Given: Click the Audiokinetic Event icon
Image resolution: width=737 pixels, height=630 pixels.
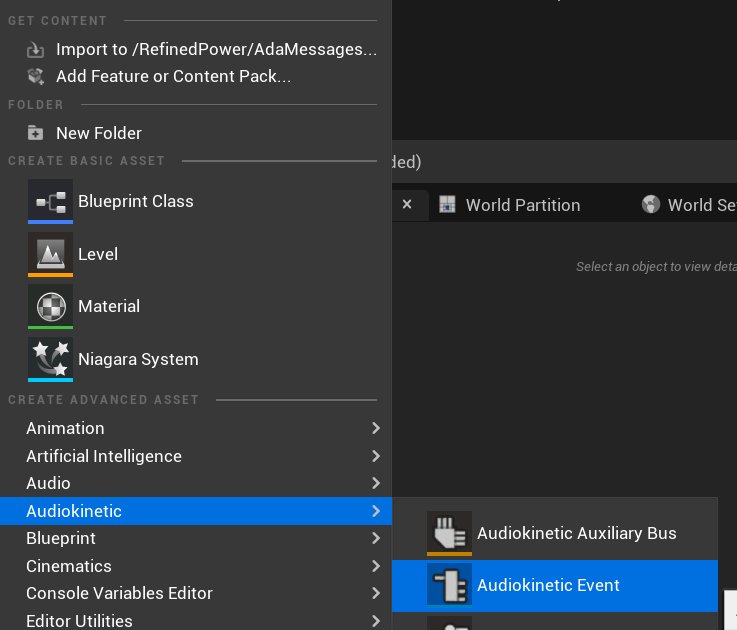Looking at the screenshot, I should tap(449, 585).
